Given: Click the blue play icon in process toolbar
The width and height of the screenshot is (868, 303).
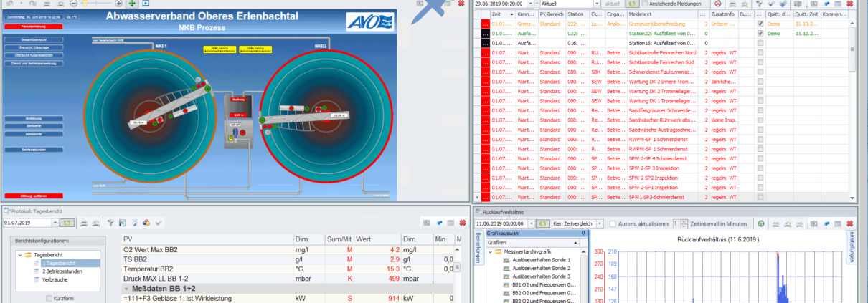Looking at the screenshot, I should (x=146, y=4).
